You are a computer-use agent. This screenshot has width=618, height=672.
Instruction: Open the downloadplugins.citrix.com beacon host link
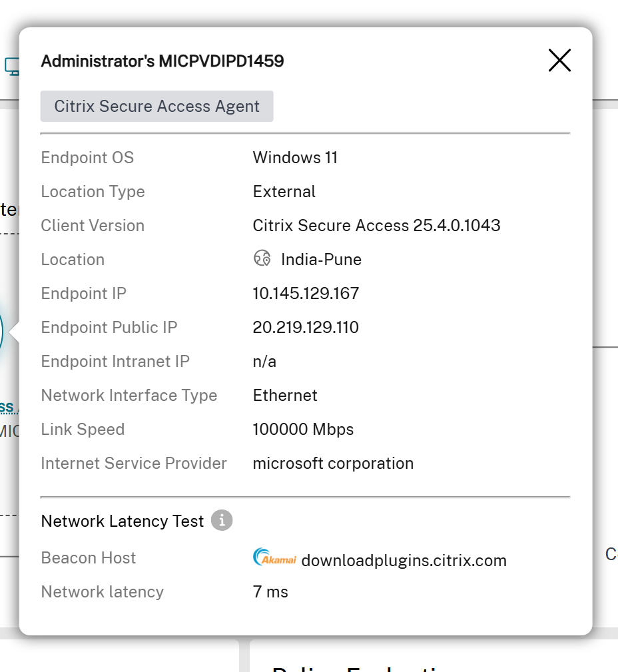[x=404, y=560]
